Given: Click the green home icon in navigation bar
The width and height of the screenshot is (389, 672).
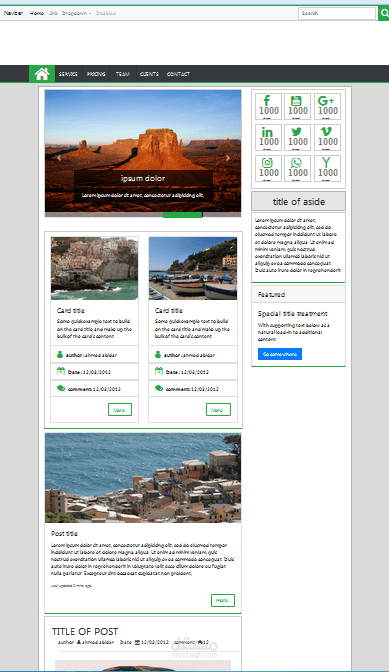Looking at the screenshot, I should 42,74.
